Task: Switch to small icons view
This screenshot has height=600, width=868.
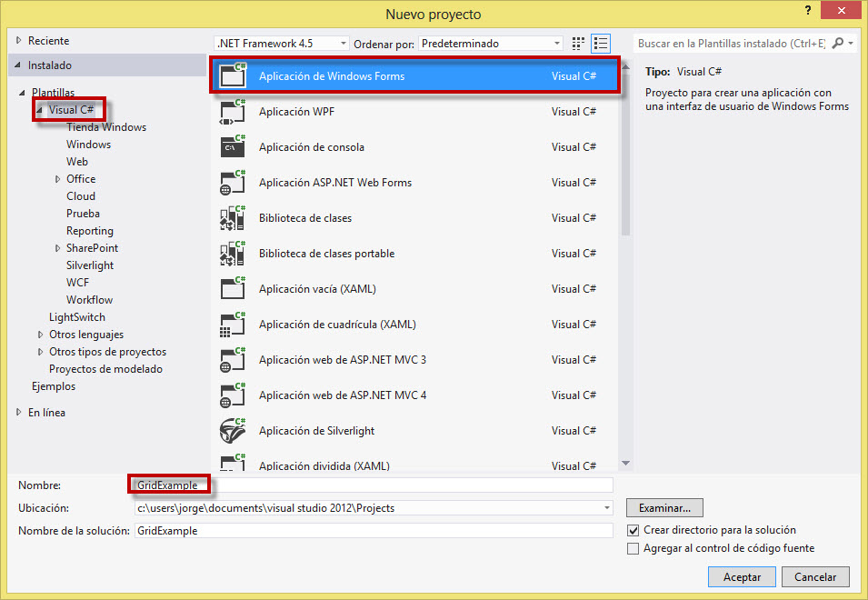Action: [x=578, y=43]
